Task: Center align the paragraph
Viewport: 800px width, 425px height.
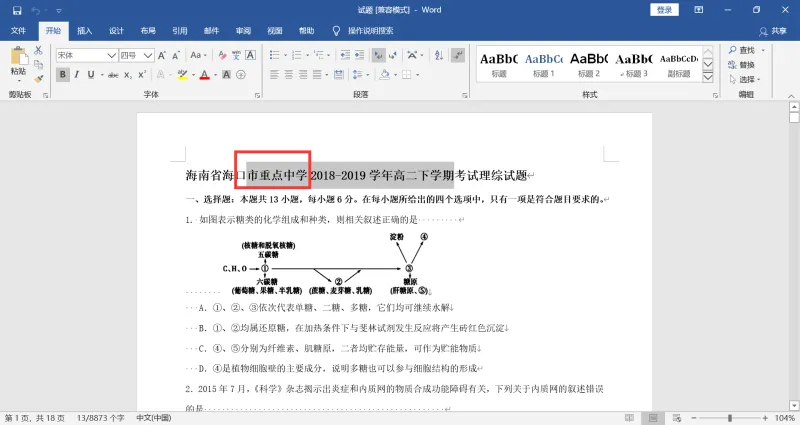Action: coord(289,75)
